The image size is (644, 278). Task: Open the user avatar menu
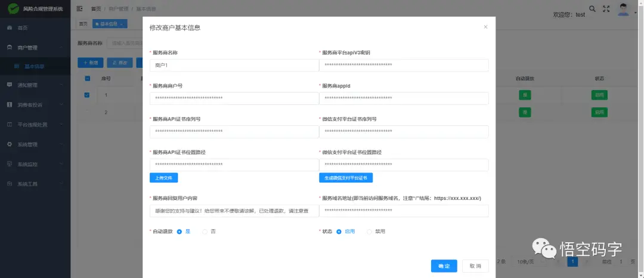624,10
